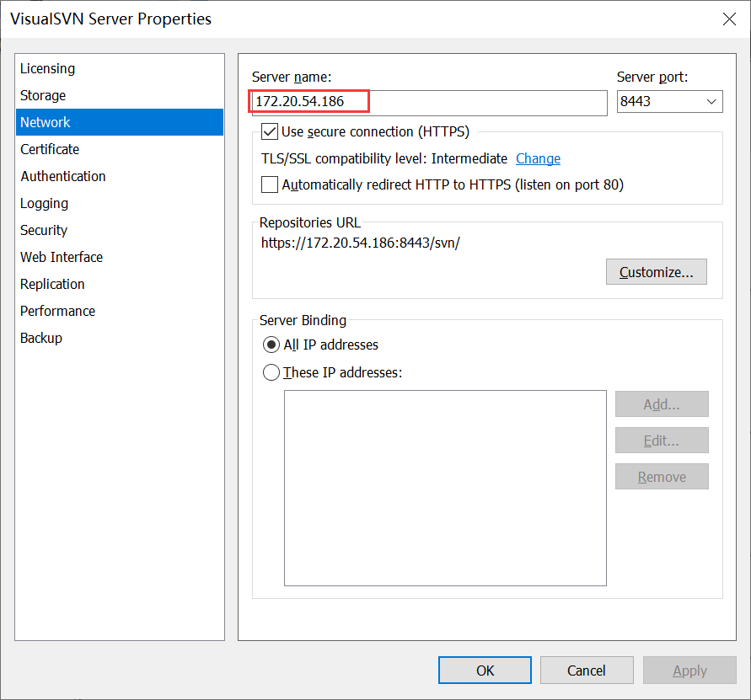The image size is (751, 700).
Task: Click the Remove button
Action: 662,477
